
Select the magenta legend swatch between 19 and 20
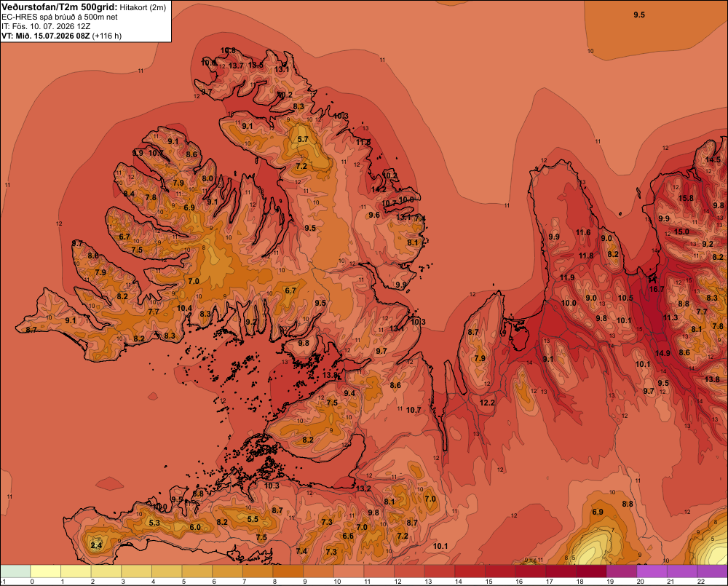coord(621,571)
